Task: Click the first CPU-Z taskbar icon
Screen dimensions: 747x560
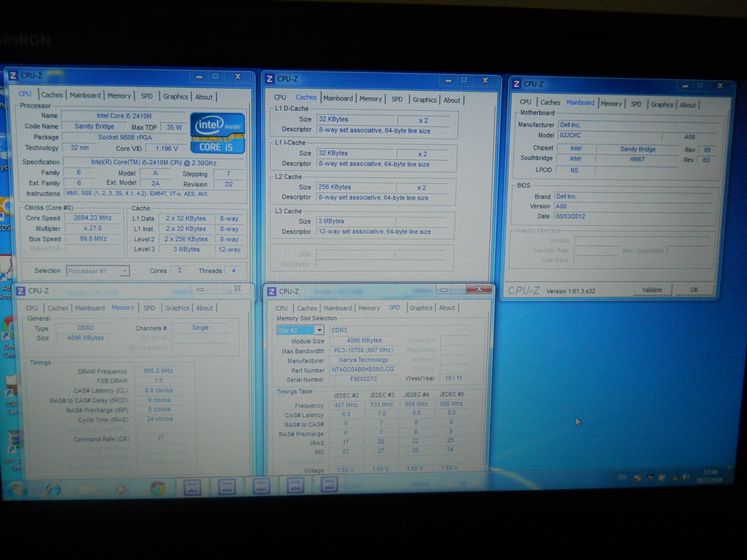Action: tap(193, 487)
